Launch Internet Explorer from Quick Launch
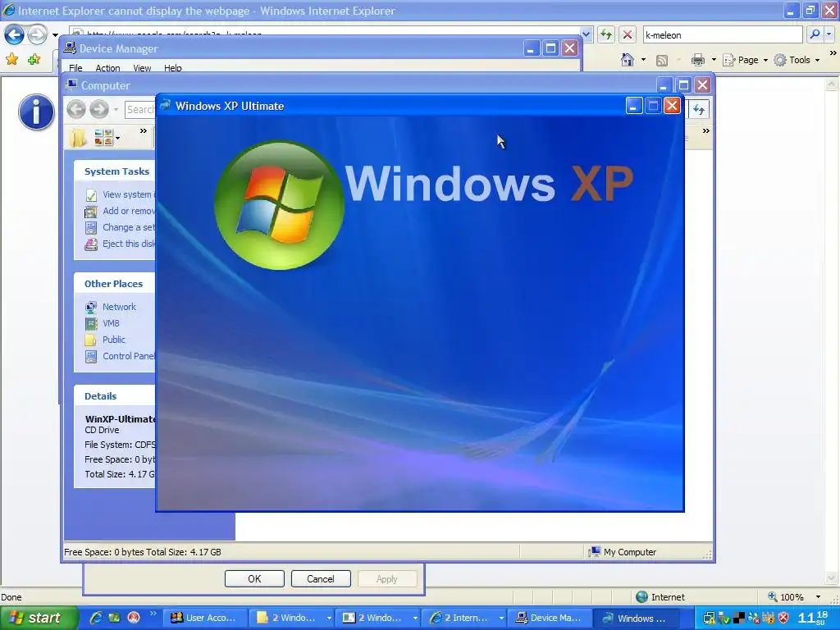The width and height of the screenshot is (840, 630). [95, 618]
